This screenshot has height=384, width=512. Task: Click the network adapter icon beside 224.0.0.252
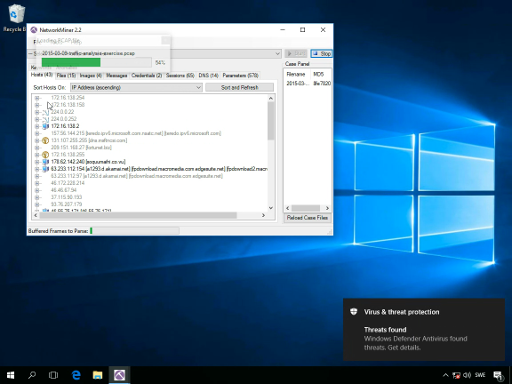[x=46, y=119]
